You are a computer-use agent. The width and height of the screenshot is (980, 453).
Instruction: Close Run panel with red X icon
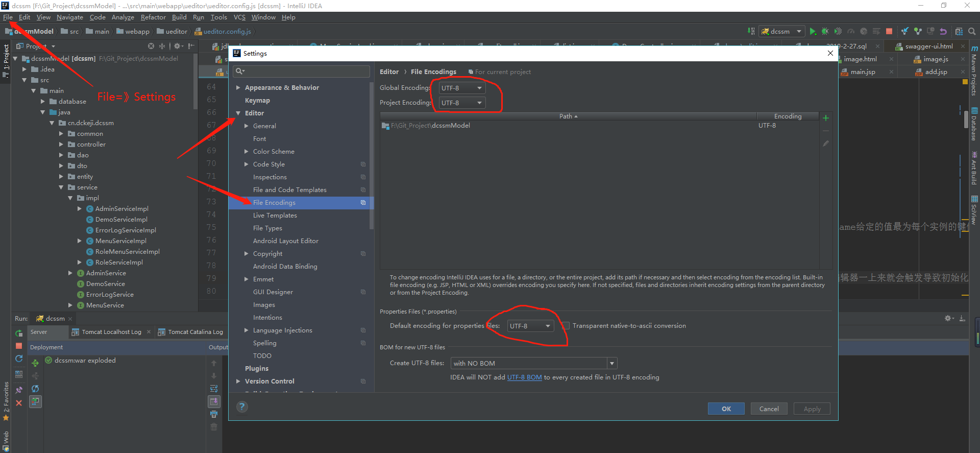(19, 403)
